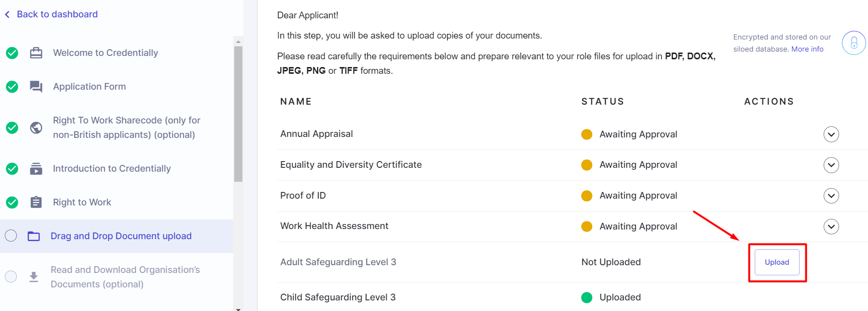The height and width of the screenshot is (311, 868).
Task: Click the clipboard icon next to Right to Work
Action: 36,202
